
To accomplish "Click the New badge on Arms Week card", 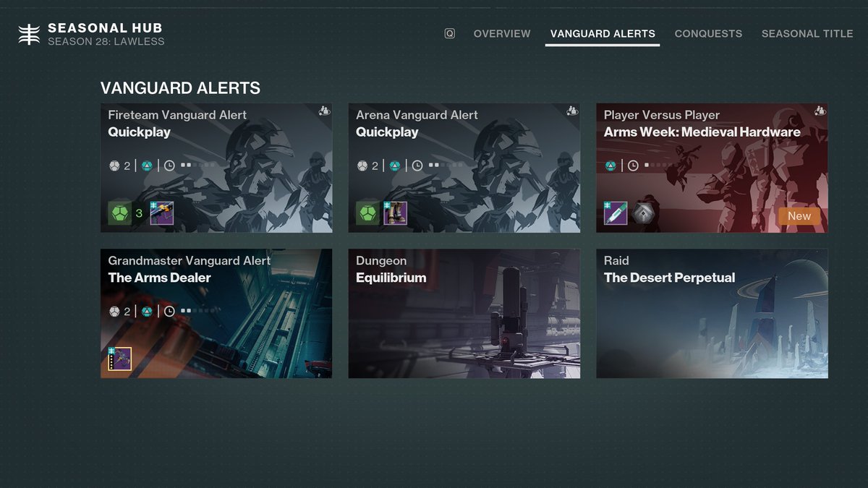I will [799, 215].
